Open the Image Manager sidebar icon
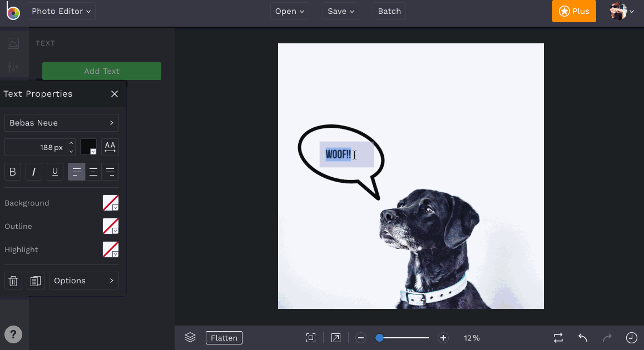The height and width of the screenshot is (350, 644). tap(13, 43)
